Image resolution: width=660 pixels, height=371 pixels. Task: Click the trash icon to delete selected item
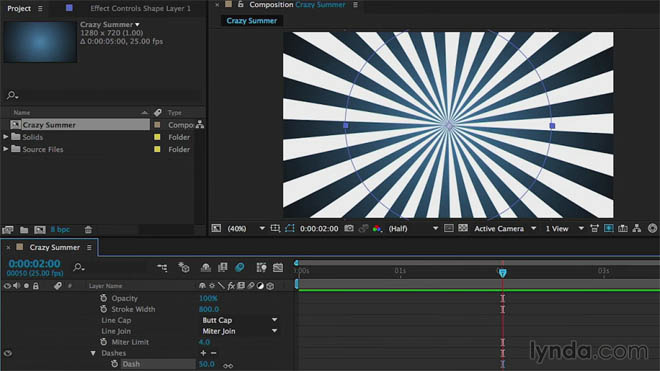pyautogui.click(x=88, y=230)
